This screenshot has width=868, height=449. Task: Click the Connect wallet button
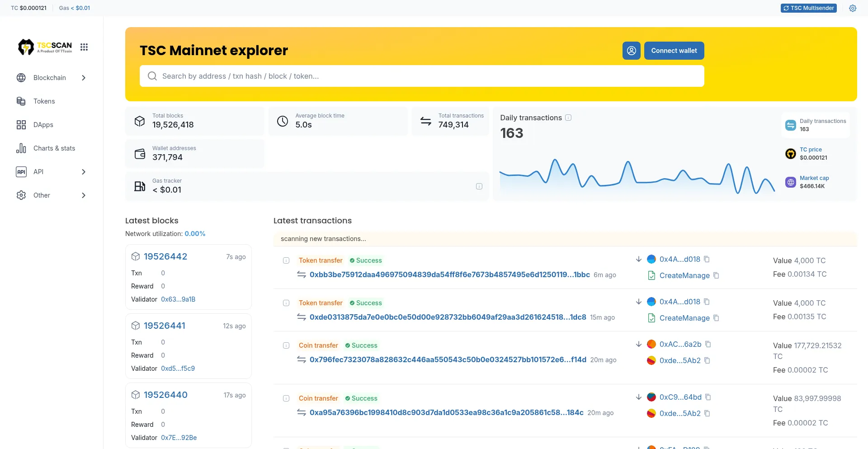click(x=674, y=51)
